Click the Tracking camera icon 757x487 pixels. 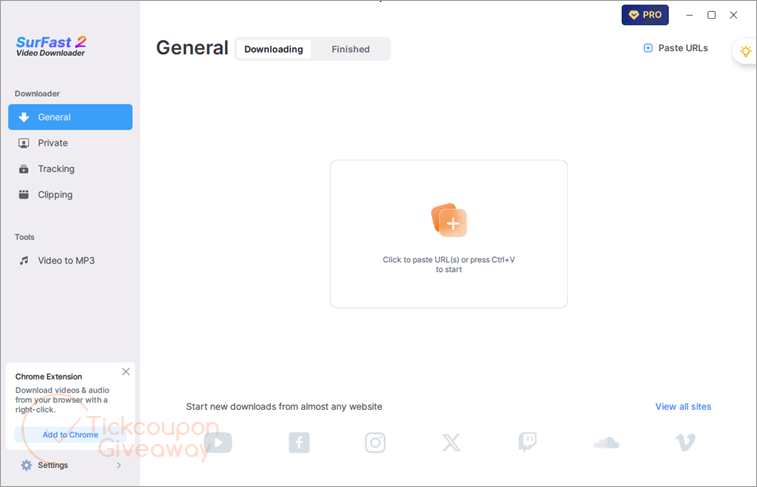click(x=24, y=169)
